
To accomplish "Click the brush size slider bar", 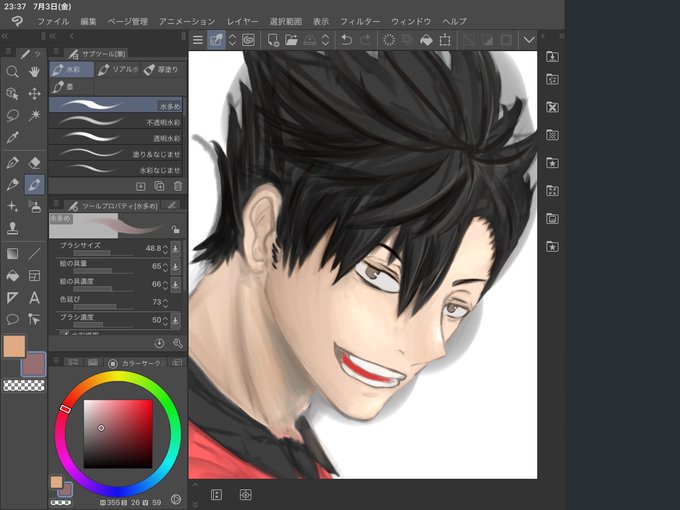I will click(103, 253).
